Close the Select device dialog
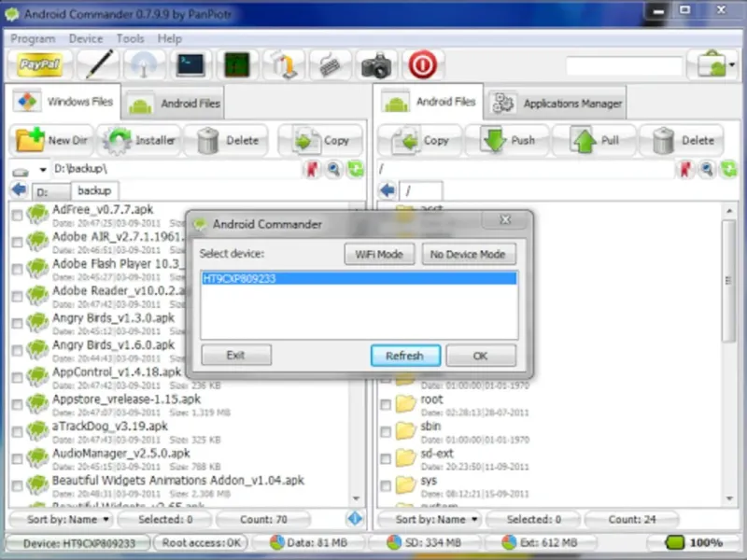The image size is (747, 560). click(x=505, y=220)
